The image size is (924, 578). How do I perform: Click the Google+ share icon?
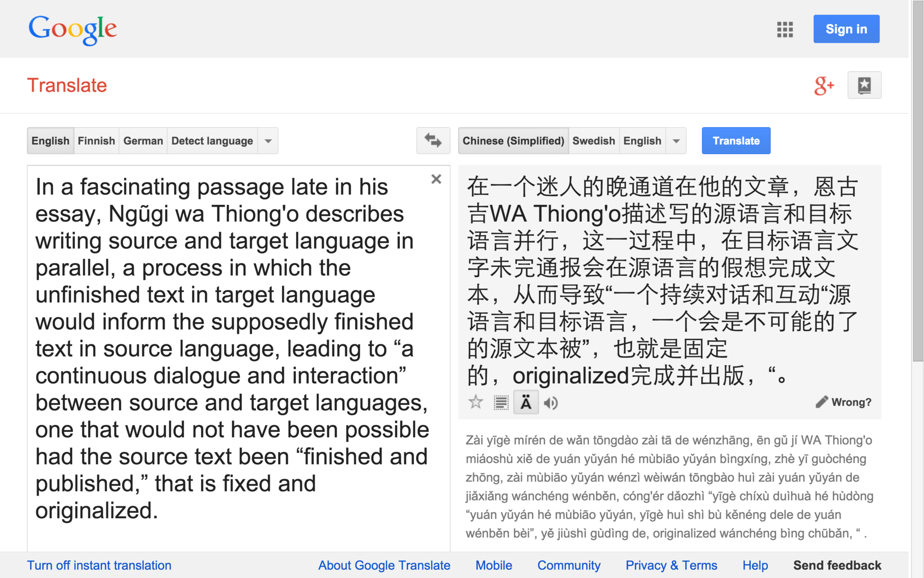pyautogui.click(x=823, y=86)
